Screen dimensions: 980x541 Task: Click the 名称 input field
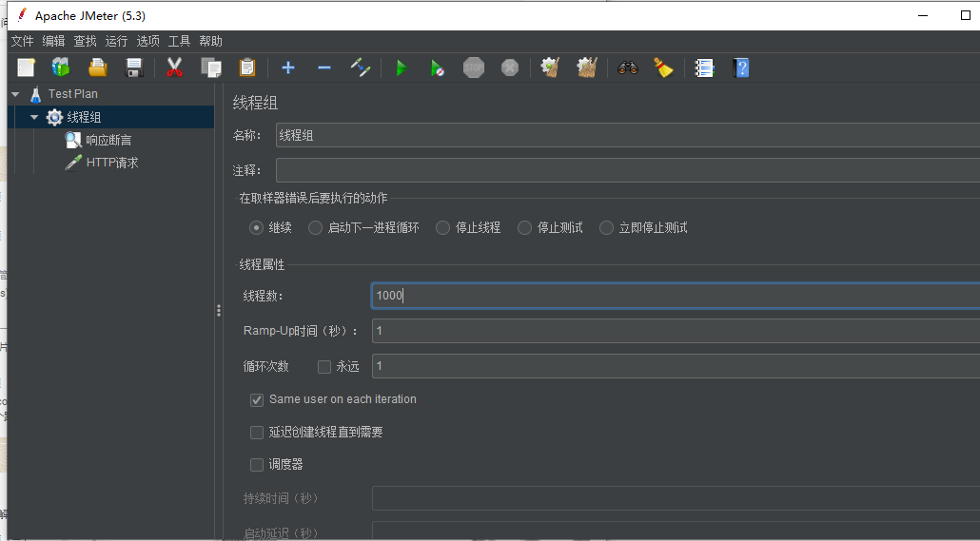pyautogui.click(x=628, y=136)
